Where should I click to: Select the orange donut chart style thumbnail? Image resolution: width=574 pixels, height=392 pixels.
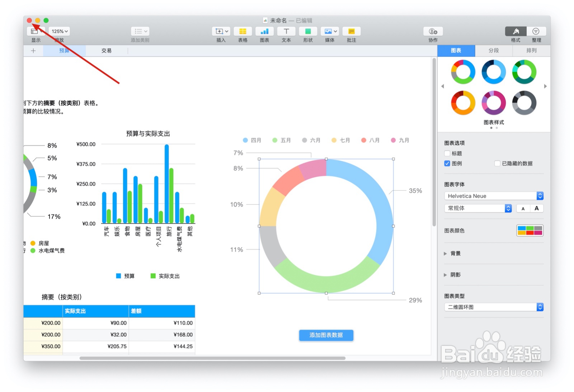(463, 103)
